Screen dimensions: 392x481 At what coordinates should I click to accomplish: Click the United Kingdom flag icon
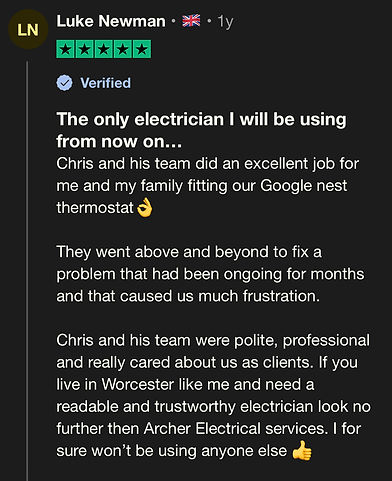coord(191,21)
